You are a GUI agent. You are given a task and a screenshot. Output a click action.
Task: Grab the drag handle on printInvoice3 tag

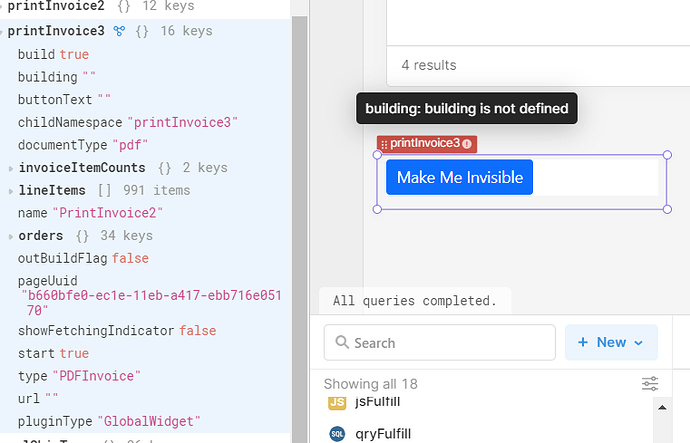coord(384,144)
